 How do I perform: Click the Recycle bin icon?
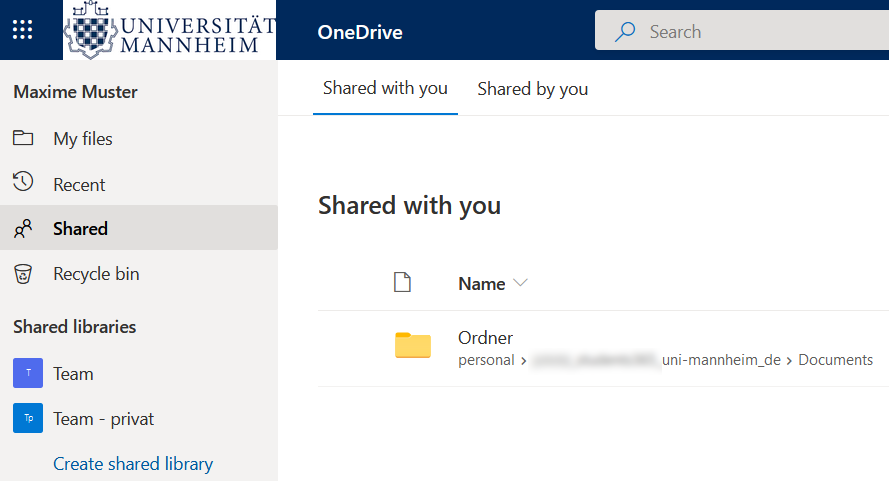23,273
